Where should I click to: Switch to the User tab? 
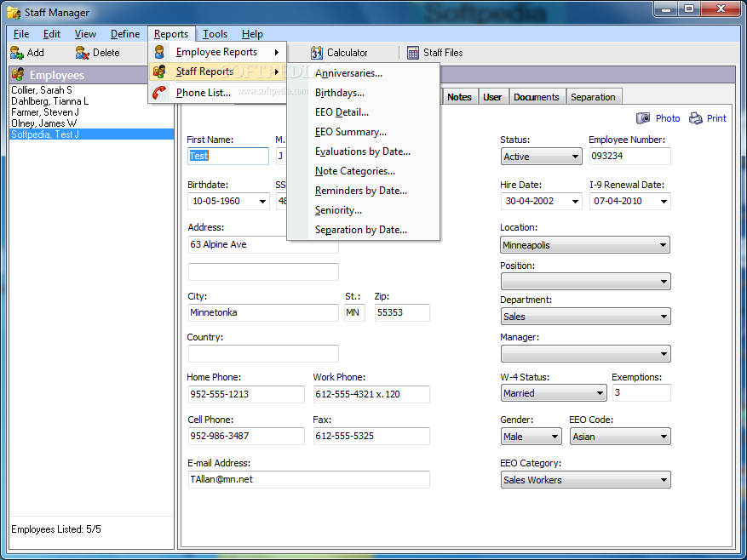click(x=492, y=97)
